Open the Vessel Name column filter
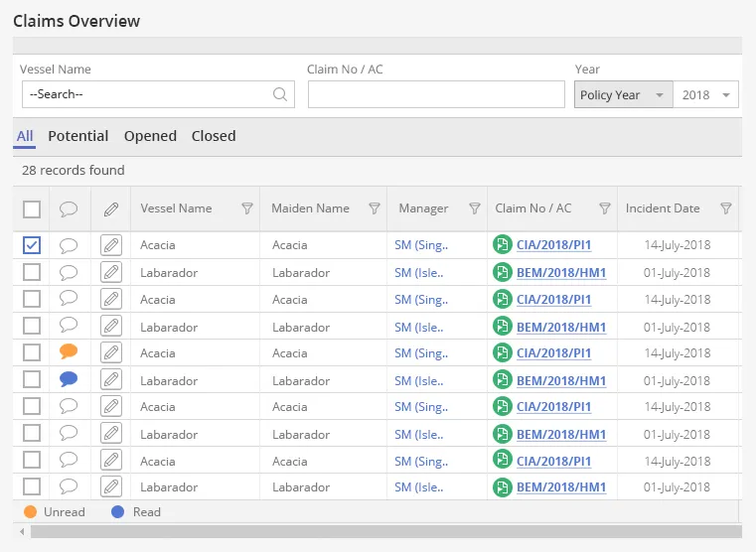Image resolution: width=756 pixels, height=552 pixels. pos(247,208)
